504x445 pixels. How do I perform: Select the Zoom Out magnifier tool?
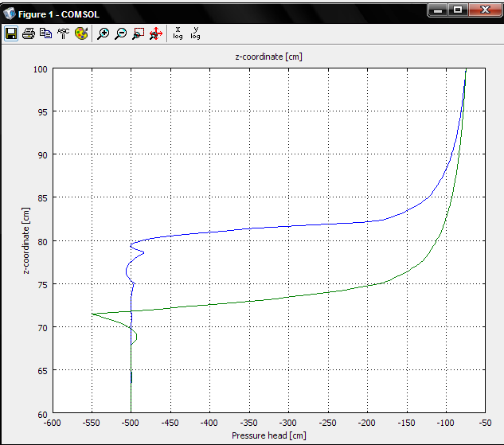pos(120,33)
